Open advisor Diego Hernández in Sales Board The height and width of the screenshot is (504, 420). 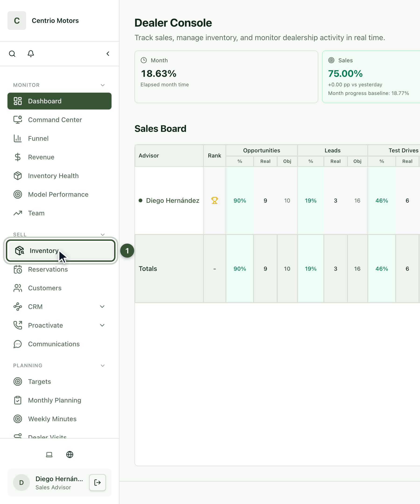click(173, 200)
